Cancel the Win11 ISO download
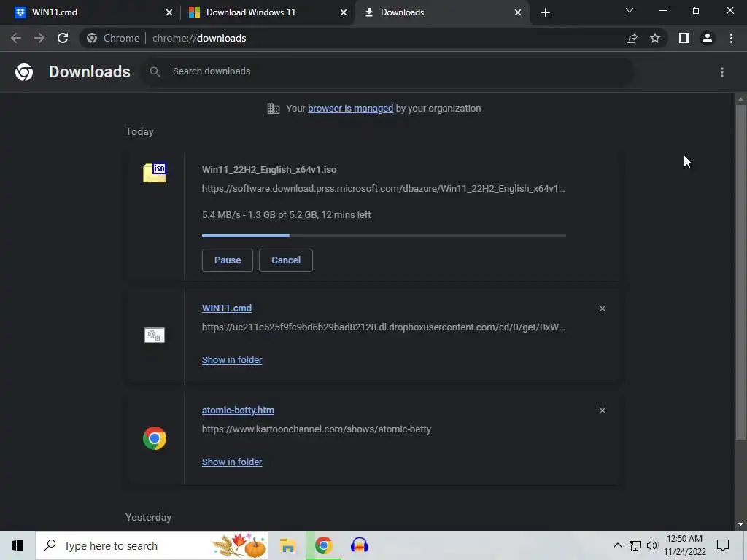Screen dimensions: 747x560 (x=286, y=260)
